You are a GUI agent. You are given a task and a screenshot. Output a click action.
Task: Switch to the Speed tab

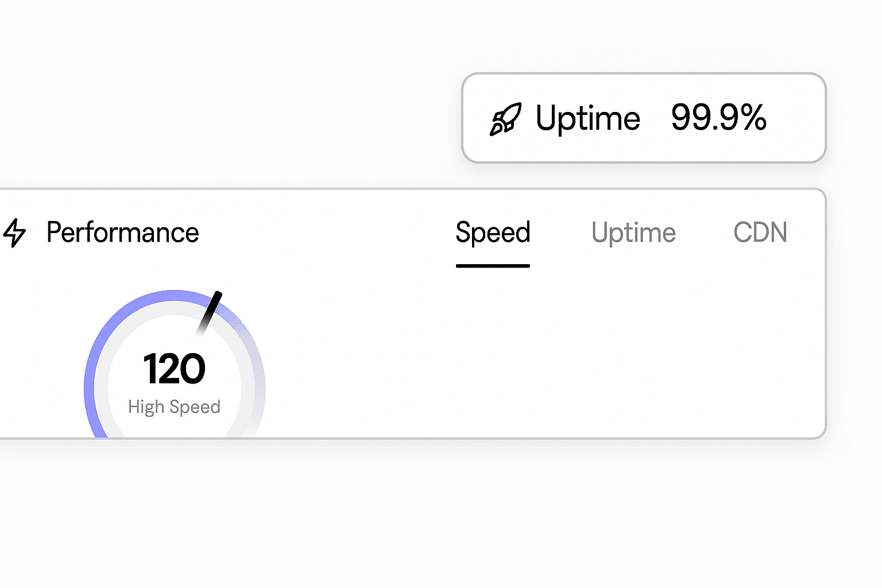[x=493, y=233]
